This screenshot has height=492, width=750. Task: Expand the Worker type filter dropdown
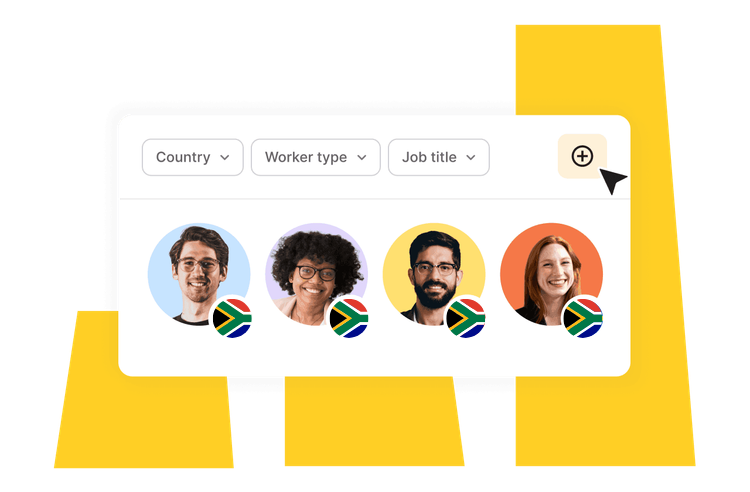[x=316, y=157]
